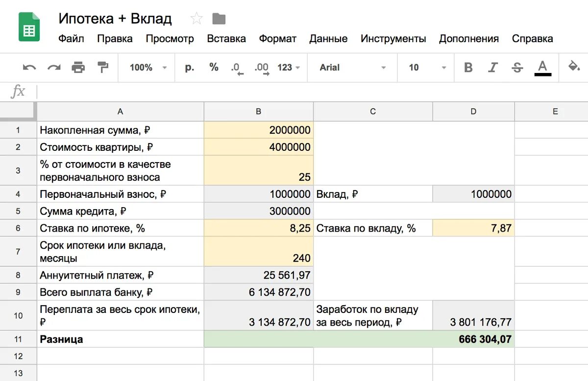Screen dimensions: 588x381
Task: Click the Redo arrow icon
Action: 54,68
